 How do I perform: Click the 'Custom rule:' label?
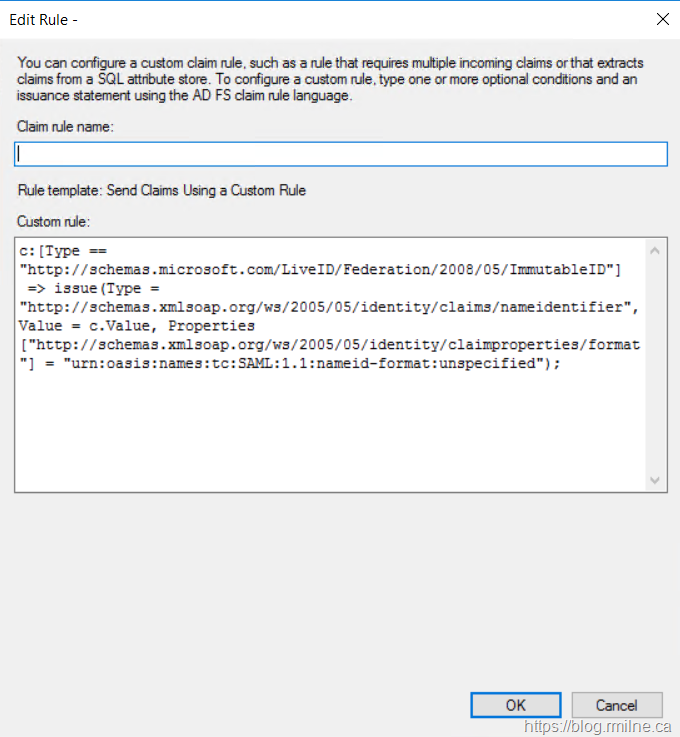pyautogui.click(x=53, y=221)
